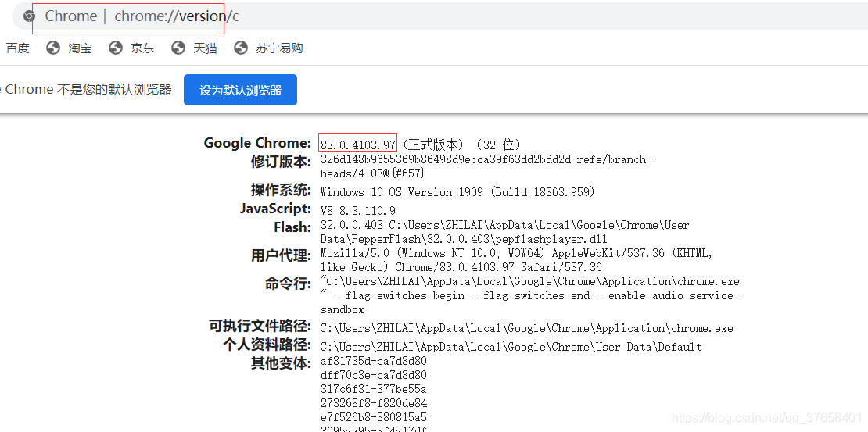868x432 pixels.
Task: Click the variation 'af81735d-ca7d8d80'
Action: coord(374,361)
